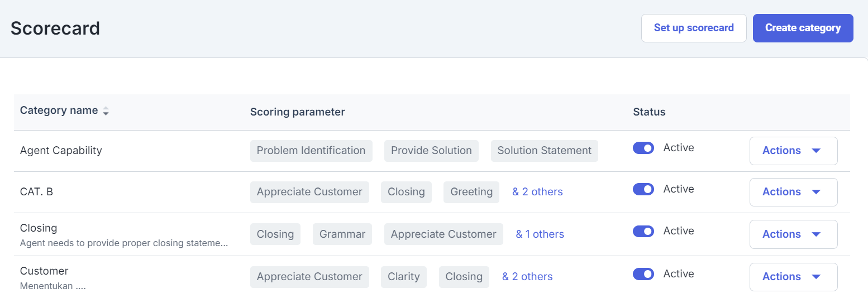
Task: Open Set up scorecard
Action: point(694,28)
